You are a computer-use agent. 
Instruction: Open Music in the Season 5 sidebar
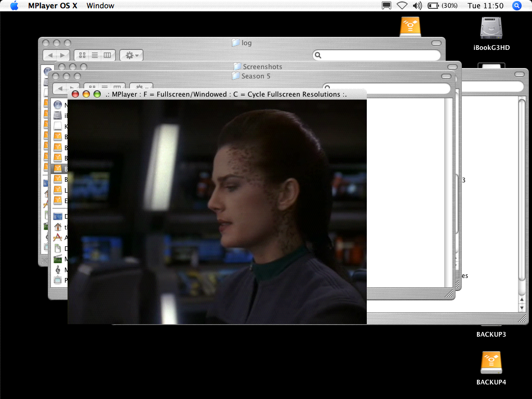[x=58, y=270]
